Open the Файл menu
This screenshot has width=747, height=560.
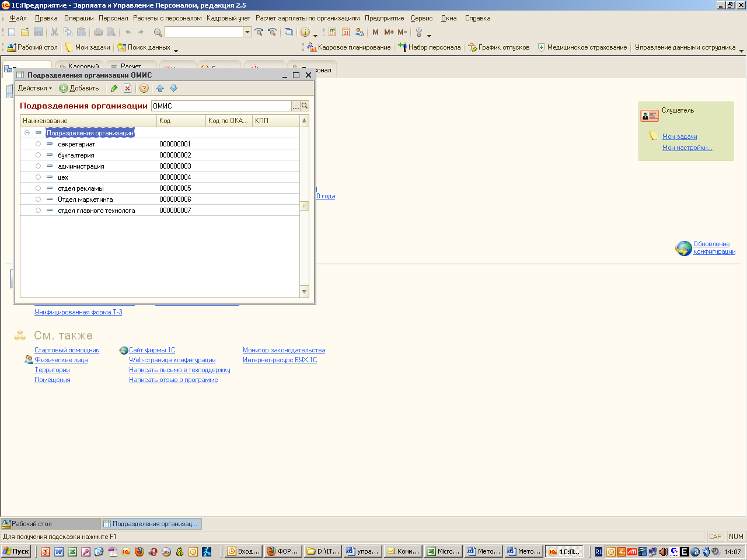point(18,18)
